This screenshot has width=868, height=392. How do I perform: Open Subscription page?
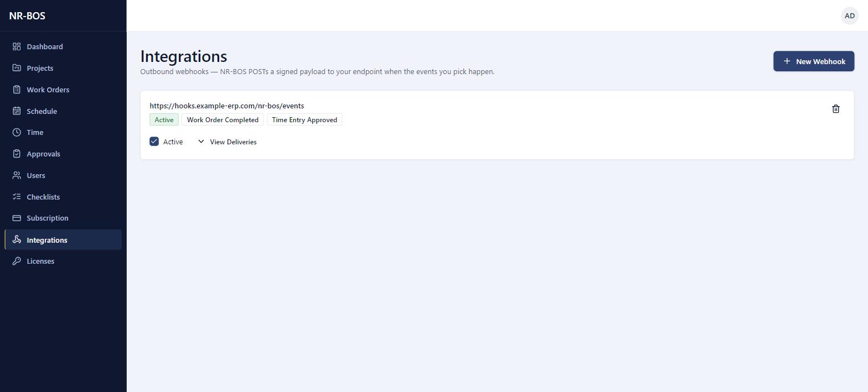63,218
